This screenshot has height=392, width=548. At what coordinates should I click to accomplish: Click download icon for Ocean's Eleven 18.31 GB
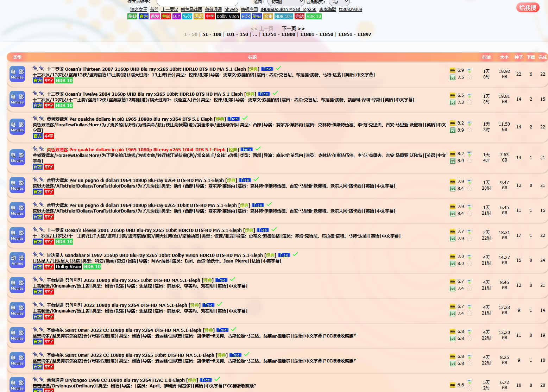pos(470,232)
